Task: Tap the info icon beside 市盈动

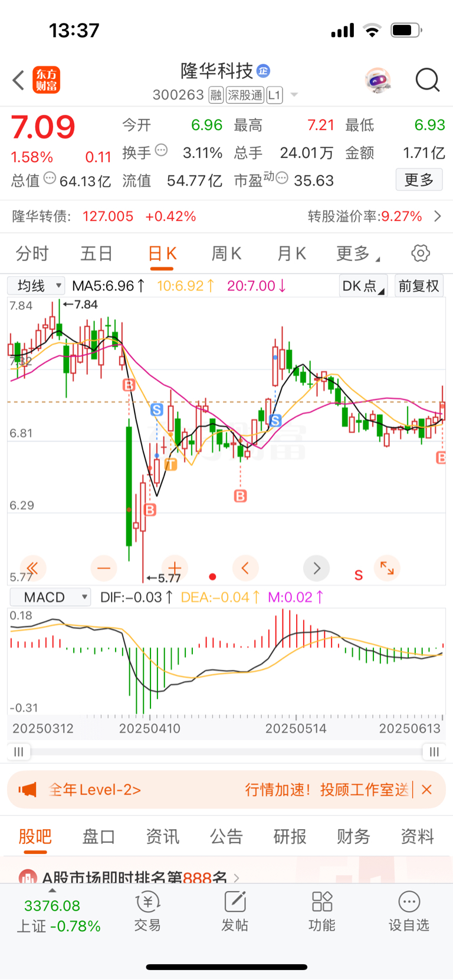Action: [283, 179]
